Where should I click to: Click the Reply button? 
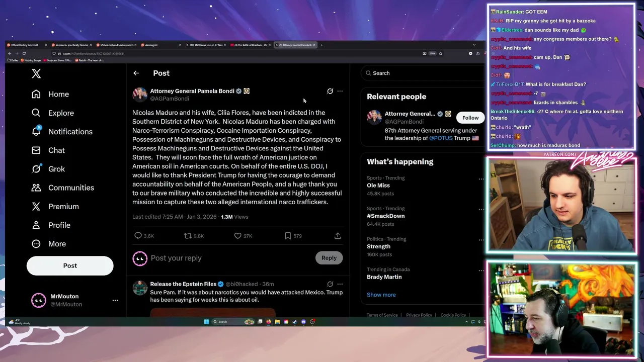pos(329,258)
